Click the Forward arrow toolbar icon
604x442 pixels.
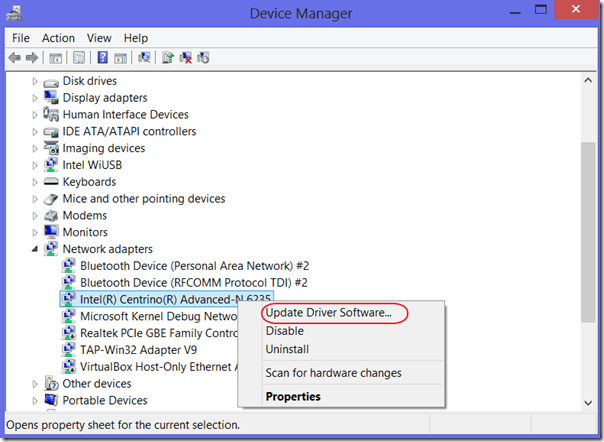[x=32, y=58]
